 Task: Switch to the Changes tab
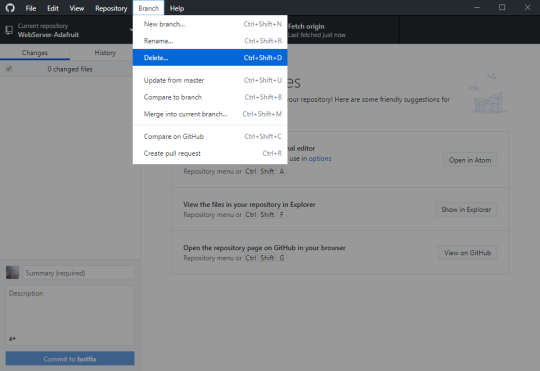point(35,53)
